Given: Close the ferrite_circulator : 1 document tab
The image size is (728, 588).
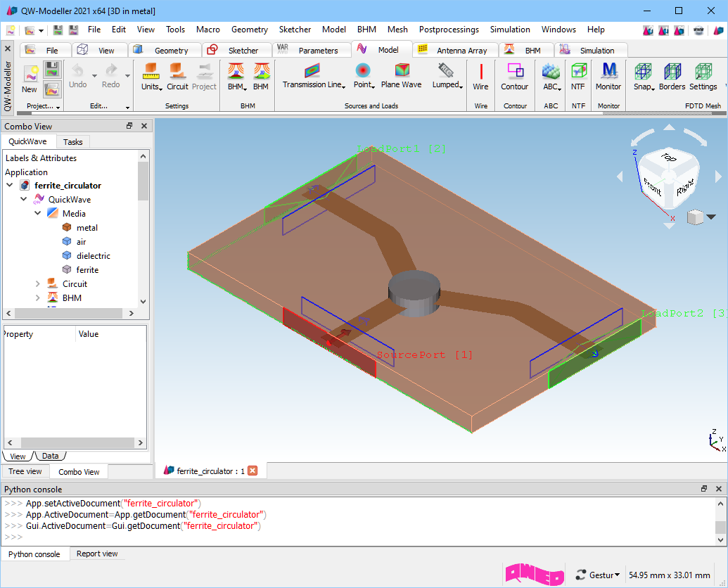Looking at the screenshot, I should pyautogui.click(x=253, y=471).
